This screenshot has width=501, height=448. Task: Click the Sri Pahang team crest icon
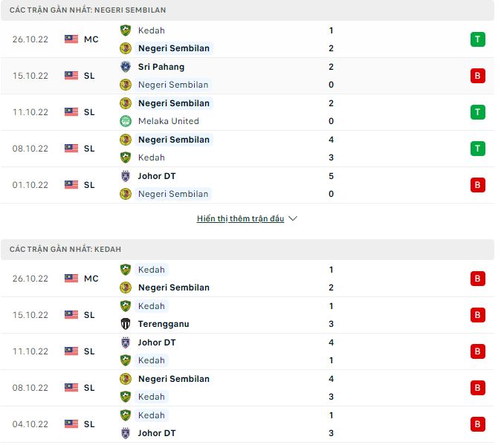pyautogui.click(x=126, y=67)
